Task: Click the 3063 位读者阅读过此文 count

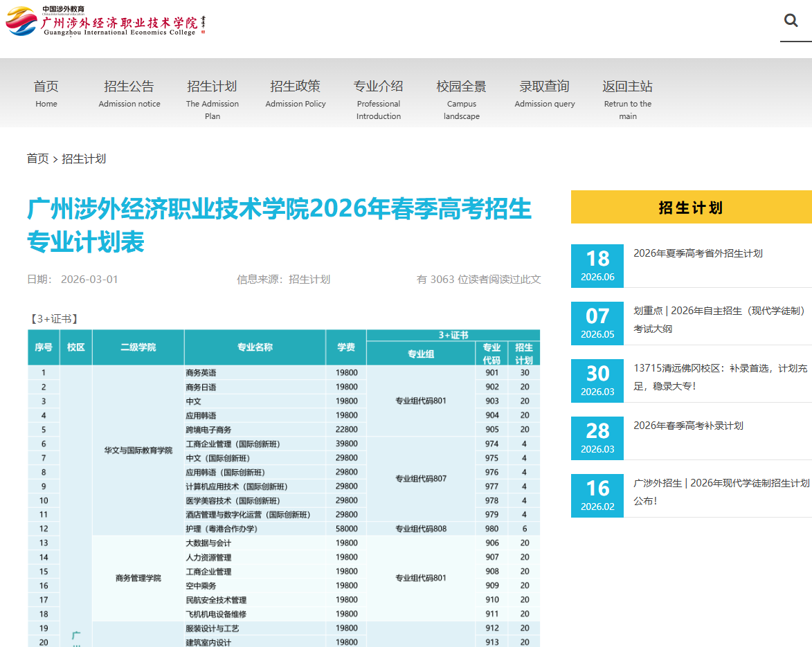Action: click(x=478, y=280)
